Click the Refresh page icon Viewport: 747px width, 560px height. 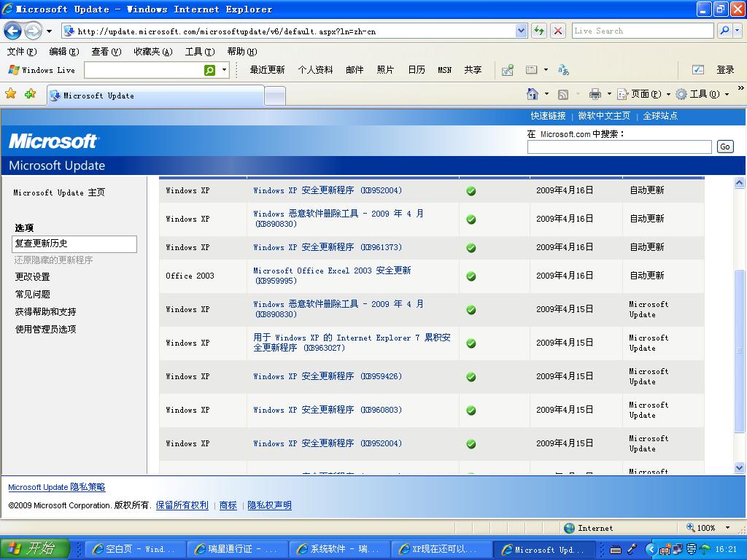click(x=539, y=31)
